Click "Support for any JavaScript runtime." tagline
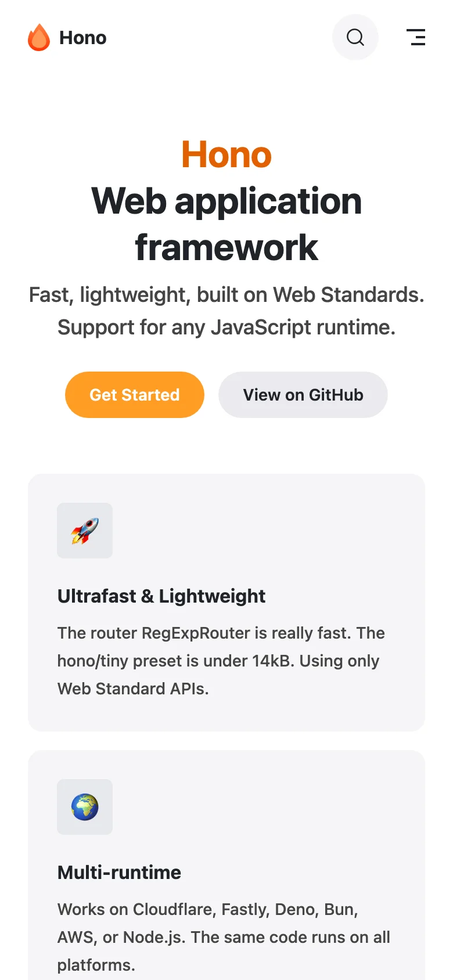Screen dimensions: 453x980 (227, 327)
